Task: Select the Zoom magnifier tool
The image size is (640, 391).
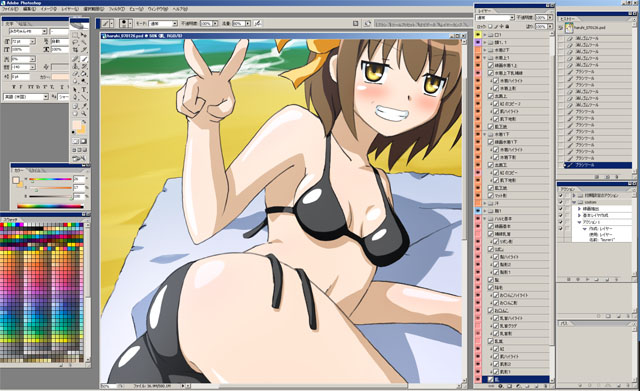Action: coord(84,113)
